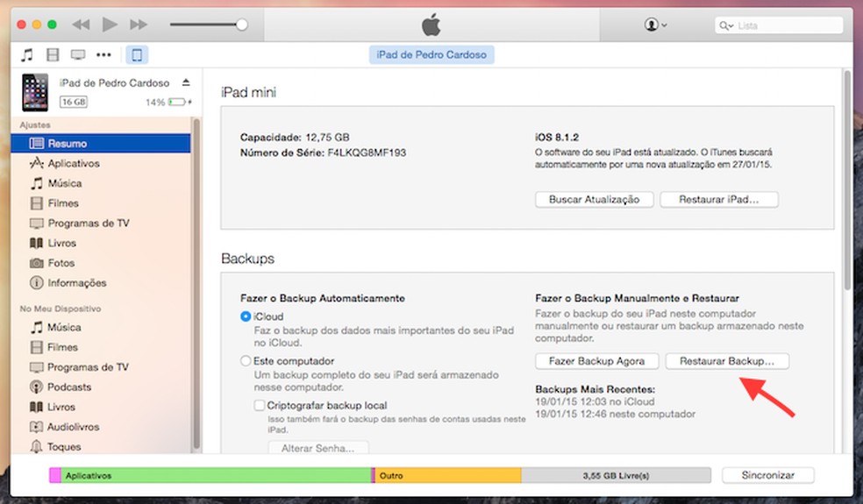
Task: Click the main content scrollbar
Action: coord(847,180)
